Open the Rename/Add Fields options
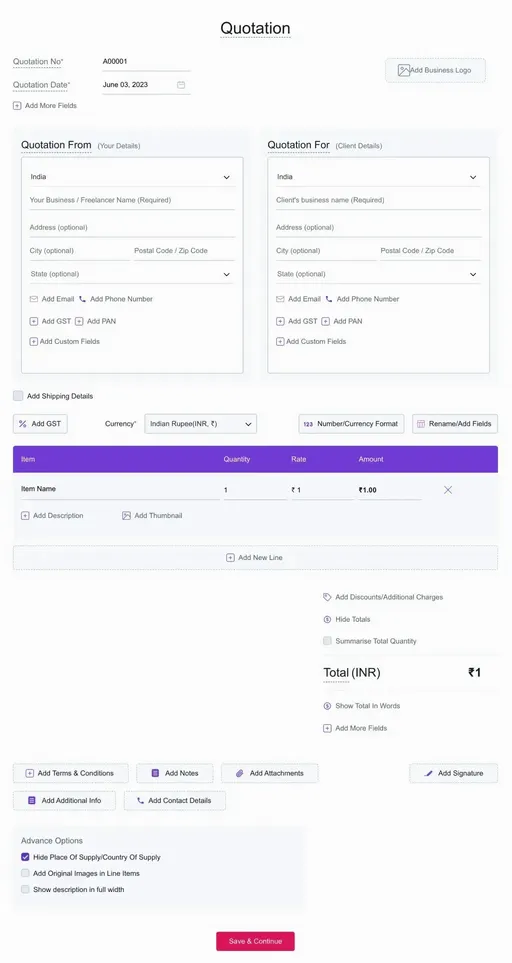 [455, 424]
